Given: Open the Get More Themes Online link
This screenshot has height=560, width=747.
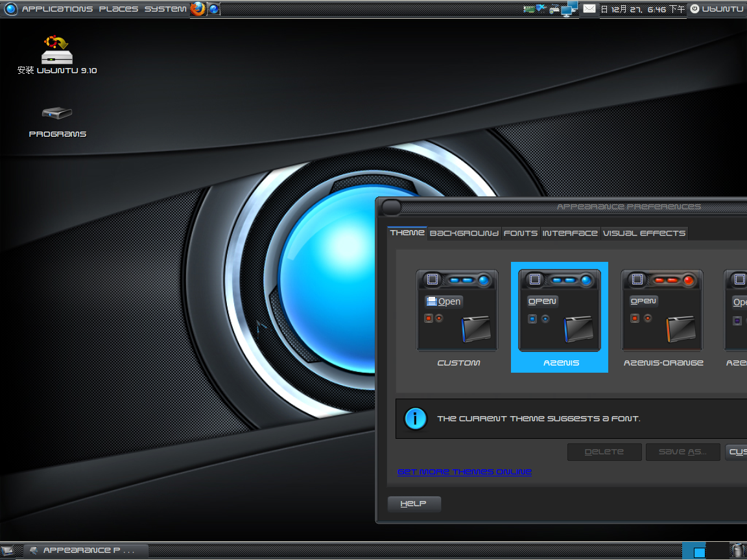Looking at the screenshot, I should (464, 472).
